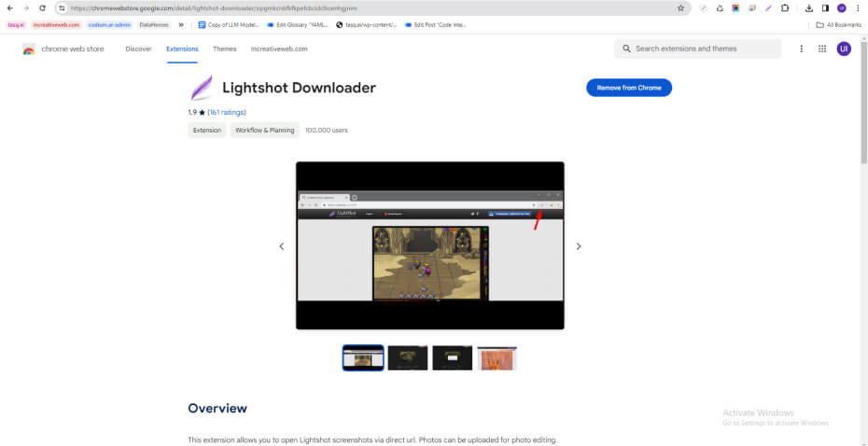Open the tasq.ai bookmark
The width and height of the screenshot is (868, 446).
(x=16, y=25)
